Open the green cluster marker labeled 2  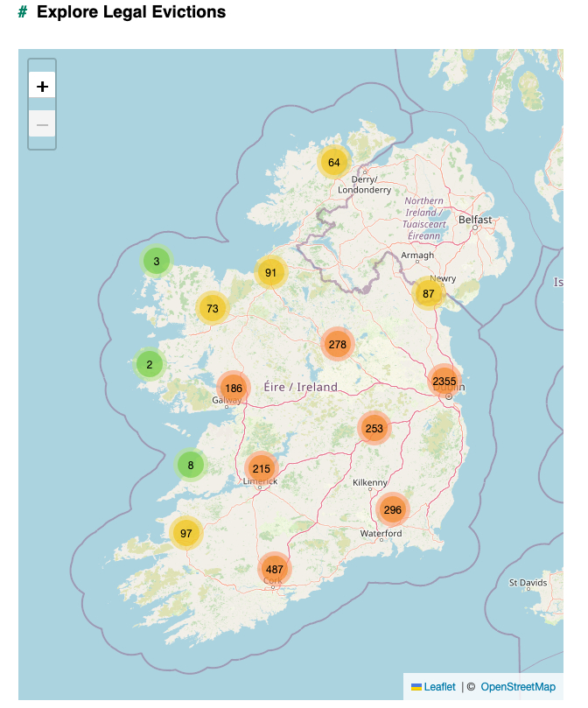tap(150, 365)
